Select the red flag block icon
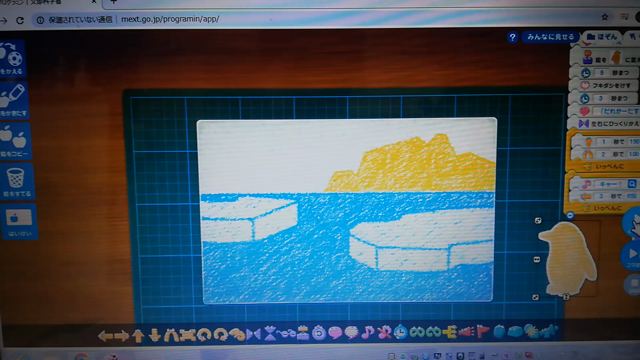This screenshot has width=640, height=360. pyautogui.click(x=482, y=331)
